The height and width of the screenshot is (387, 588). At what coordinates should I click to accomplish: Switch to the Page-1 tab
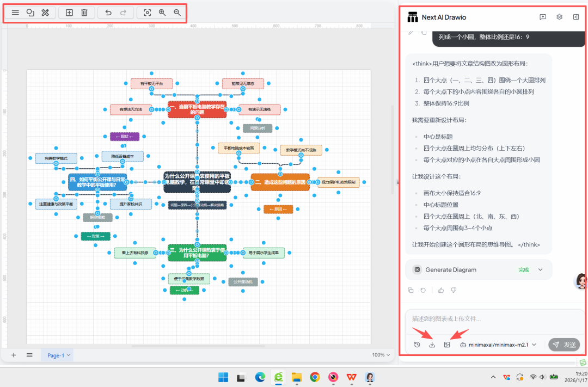(57, 355)
